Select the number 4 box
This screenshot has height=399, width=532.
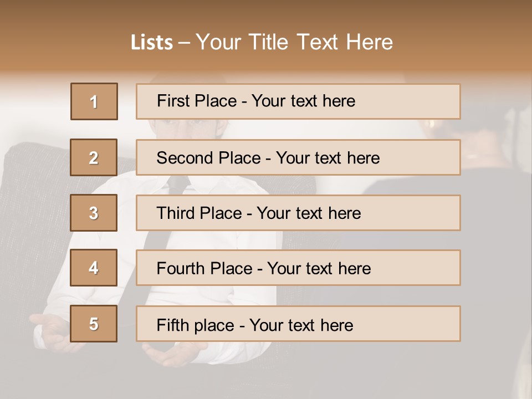94,268
